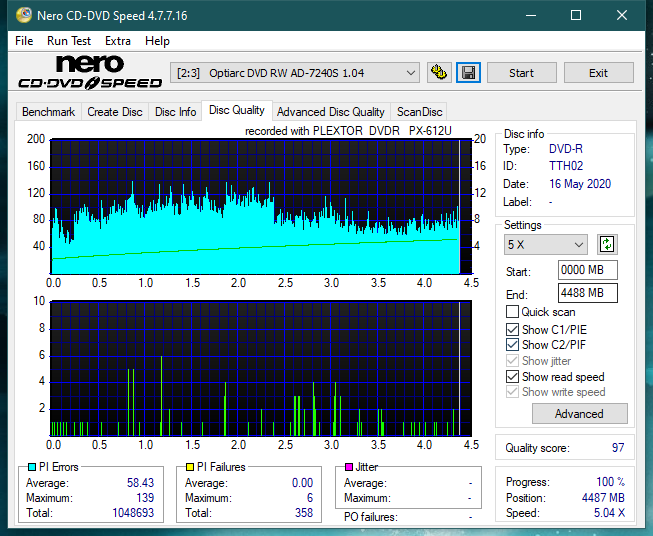This screenshot has width=653, height=536.
Task: Click the date 16 May 2020
Action: 580,184
